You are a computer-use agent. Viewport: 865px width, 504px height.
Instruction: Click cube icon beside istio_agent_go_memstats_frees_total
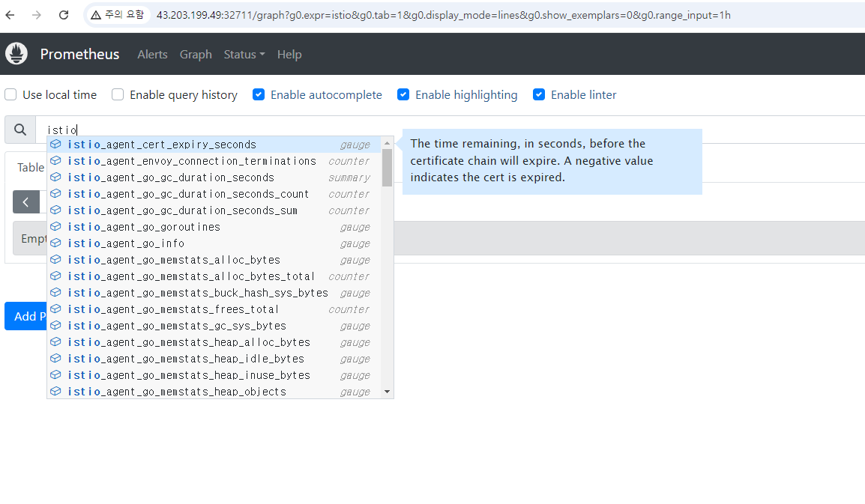[x=55, y=309]
